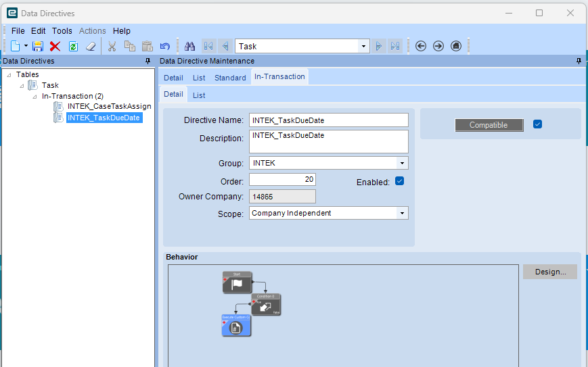This screenshot has height=367, width=588.
Task: Go back with the left arrow circle icon
Action: tap(421, 46)
